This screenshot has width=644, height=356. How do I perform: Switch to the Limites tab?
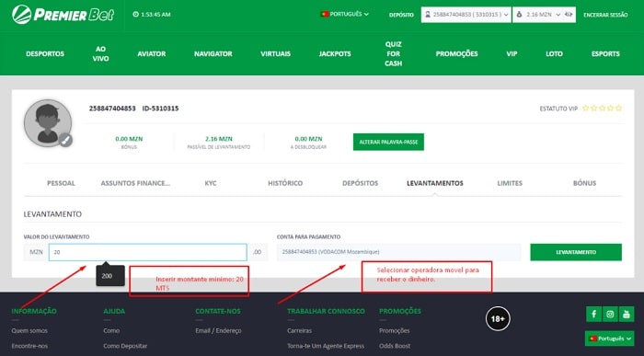point(510,183)
